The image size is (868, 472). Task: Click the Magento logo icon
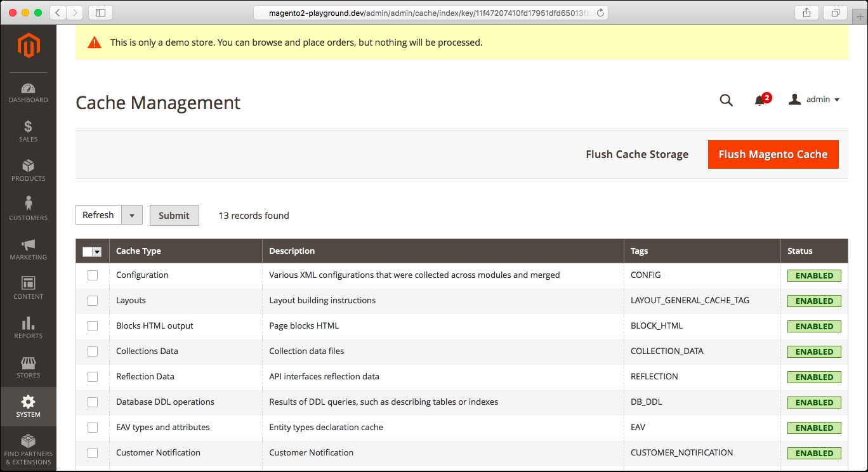tap(29, 46)
